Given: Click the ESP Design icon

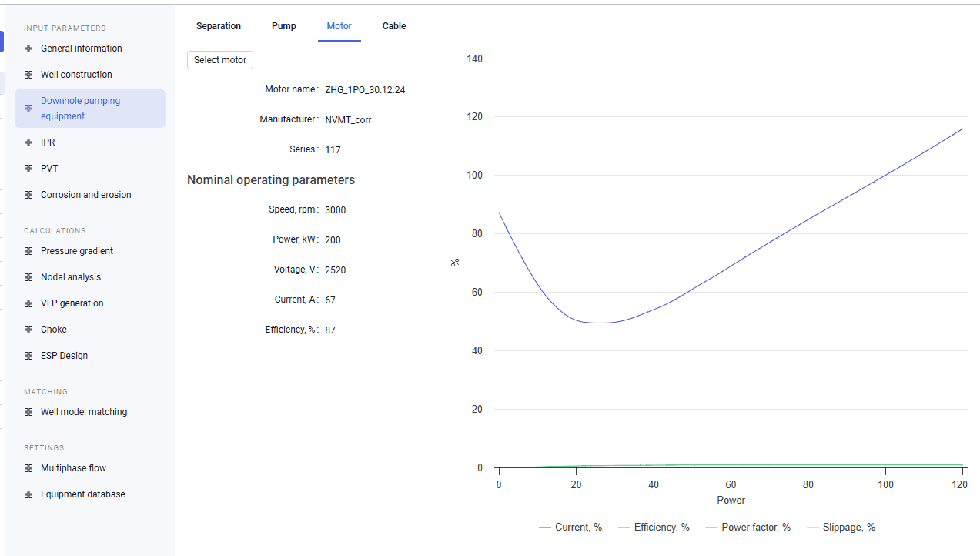Looking at the screenshot, I should [28, 356].
